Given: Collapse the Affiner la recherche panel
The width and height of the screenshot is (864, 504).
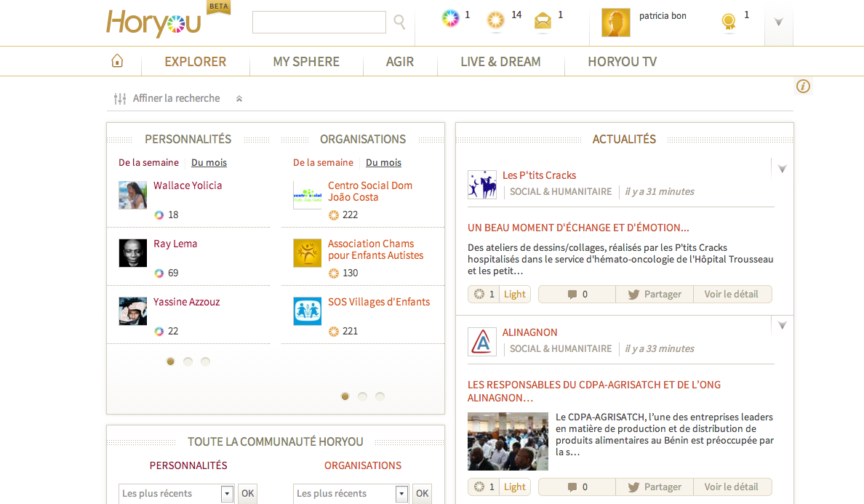Looking at the screenshot, I should point(239,99).
